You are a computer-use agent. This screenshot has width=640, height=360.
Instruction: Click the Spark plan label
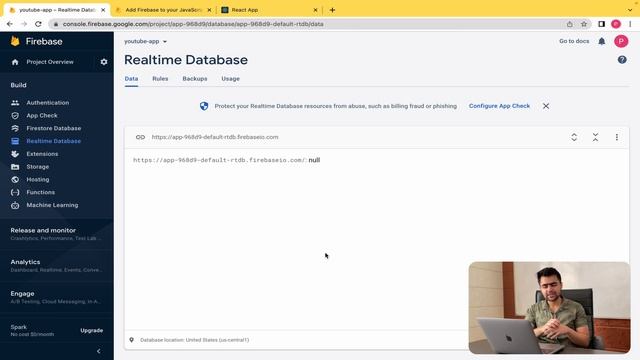tap(19, 327)
